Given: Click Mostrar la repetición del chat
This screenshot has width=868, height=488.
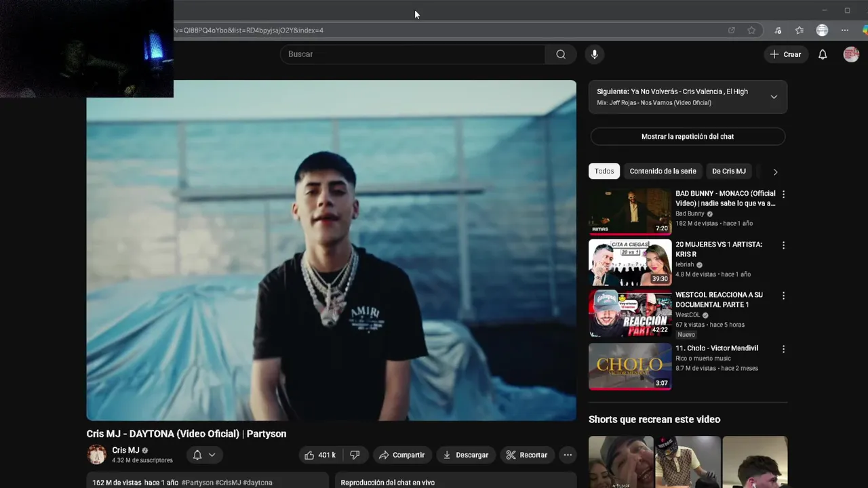Looking at the screenshot, I should (688, 136).
